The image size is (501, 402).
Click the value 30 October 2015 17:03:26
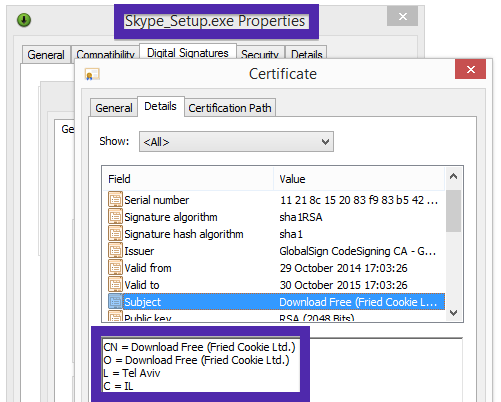[x=343, y=285]
